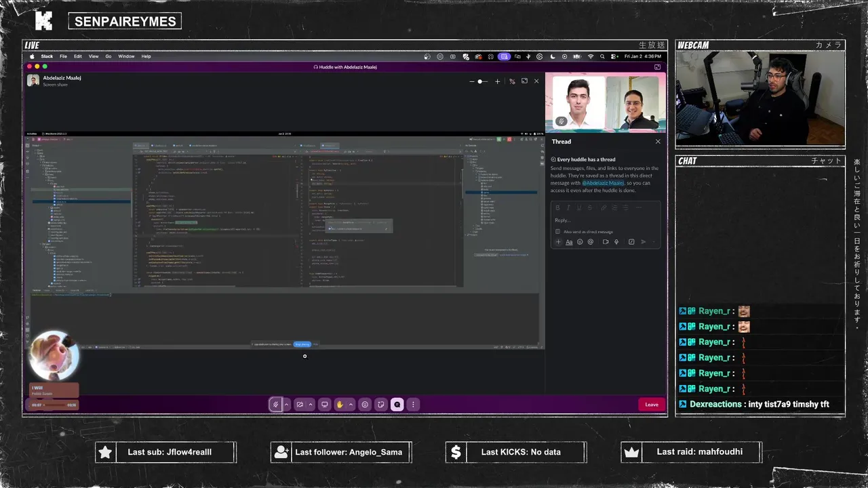Insert bulleted list in thread composer
Screen dimensions: 868x488
click(x=625, y=207)
